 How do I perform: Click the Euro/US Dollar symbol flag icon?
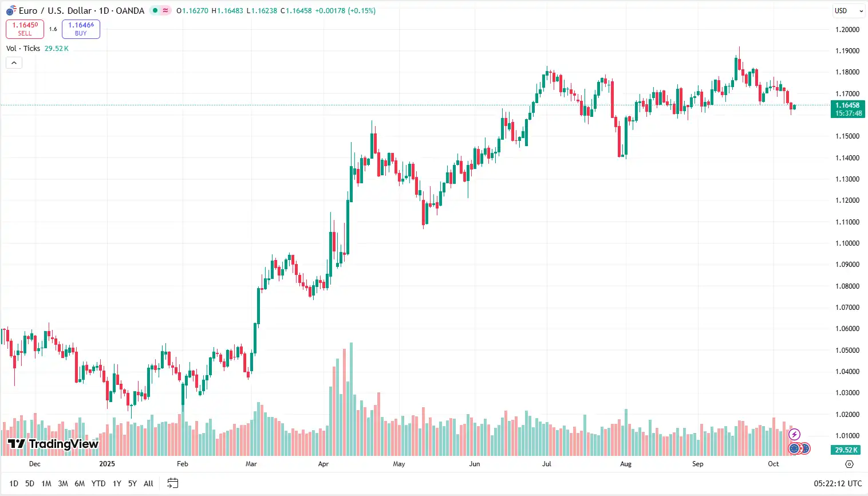11,11
